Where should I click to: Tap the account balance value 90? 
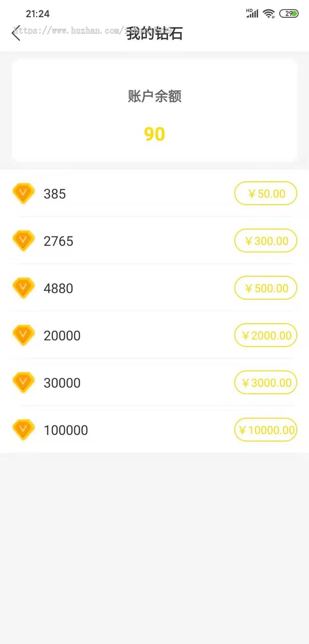click(154, 134)
